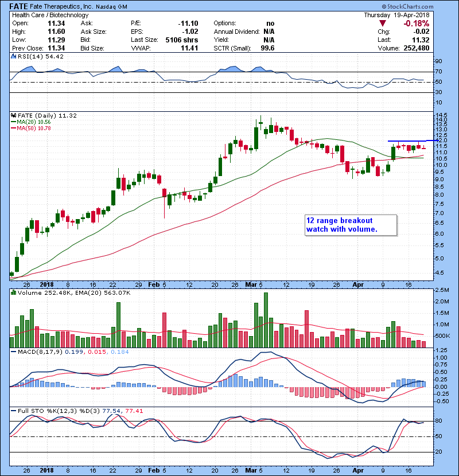Click the Chg value -0.02
The height and width of the screenshot is (476, 459).
(421, 32)
